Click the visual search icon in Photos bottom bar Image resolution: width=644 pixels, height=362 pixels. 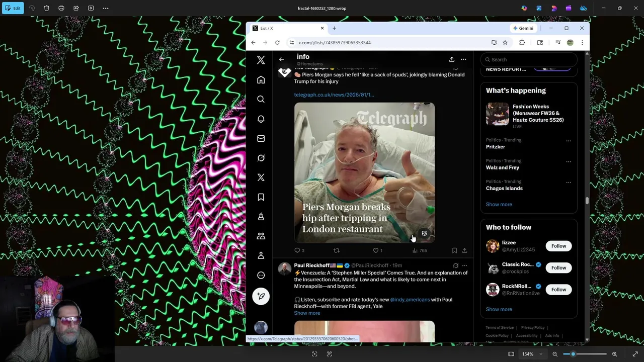tap(314, 354)
